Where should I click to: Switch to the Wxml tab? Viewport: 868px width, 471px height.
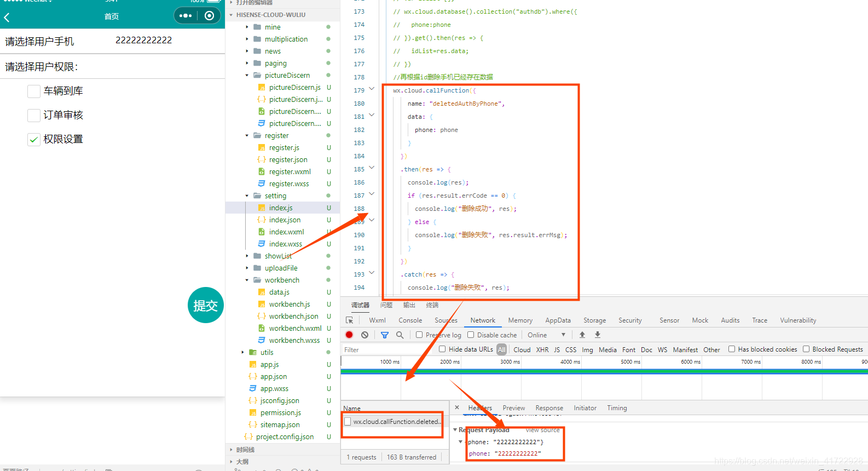pyautogui.click(x=377, y=320)
